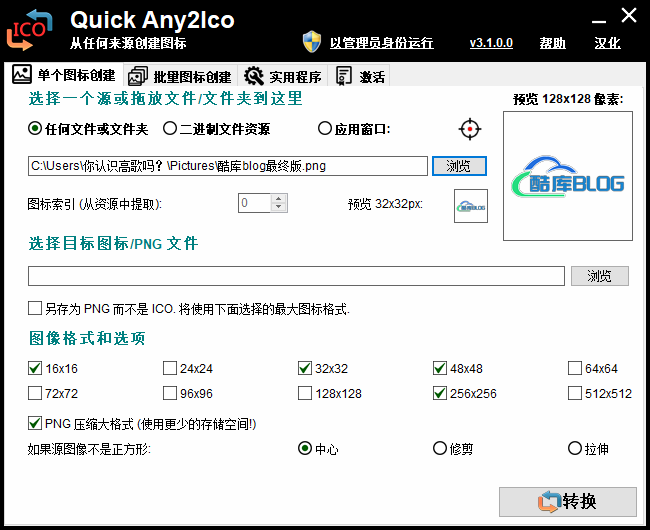Click the 转换 convert button
The width and height of the screenshot is (650, 530).
point(568,502)
